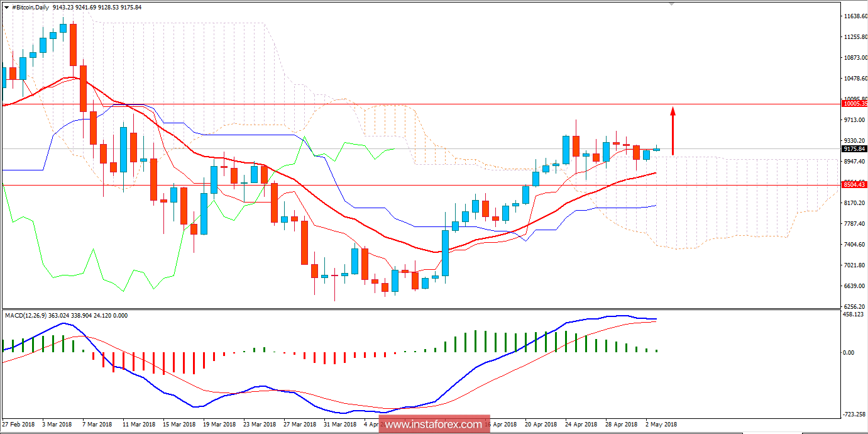Viewport: 868px width, 434px height.
Task: Click the 7 Mar 2018 date label
Action: click(x=98, y=425)
